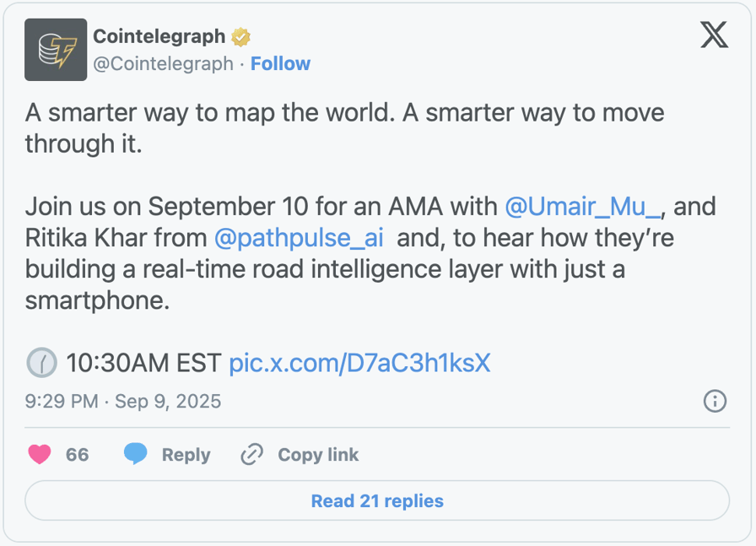Select the Copy link text
This screenshot has width=756, height=546.
[x=318, y=455]
